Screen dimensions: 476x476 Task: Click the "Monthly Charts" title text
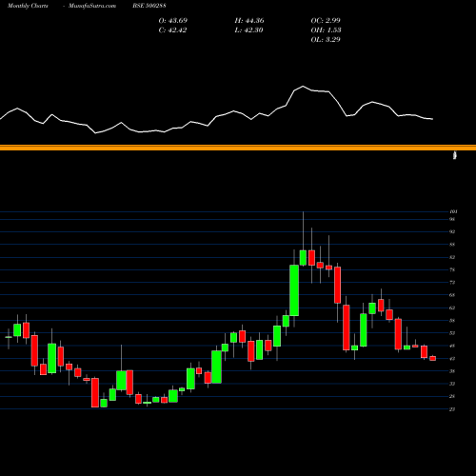point(28,6)
